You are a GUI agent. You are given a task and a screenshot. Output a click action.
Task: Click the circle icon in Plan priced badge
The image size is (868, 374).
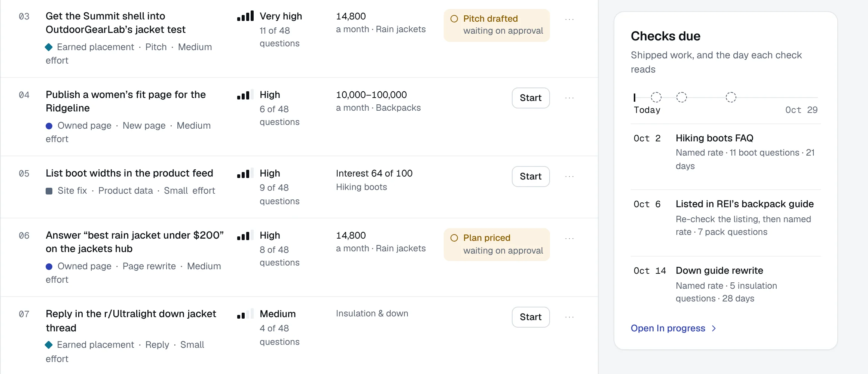point(454,238)
